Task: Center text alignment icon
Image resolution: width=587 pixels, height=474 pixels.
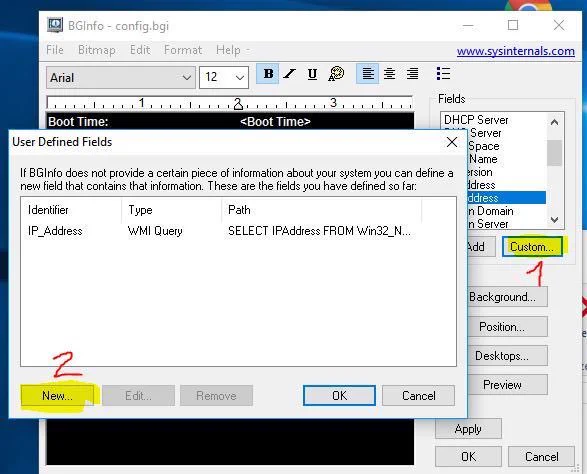Action: 389,74
